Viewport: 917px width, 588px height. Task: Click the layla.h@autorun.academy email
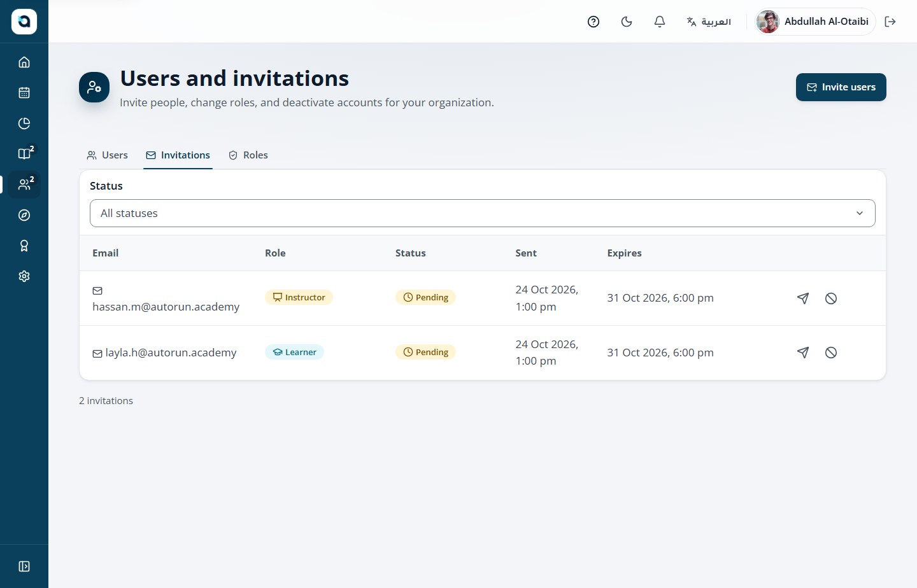(x=171, y=353)
